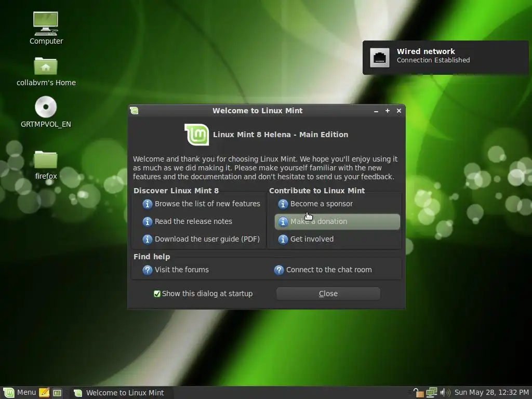Browse the list of new features
Viewport: 532px width, 399px height.
(202, 204)
